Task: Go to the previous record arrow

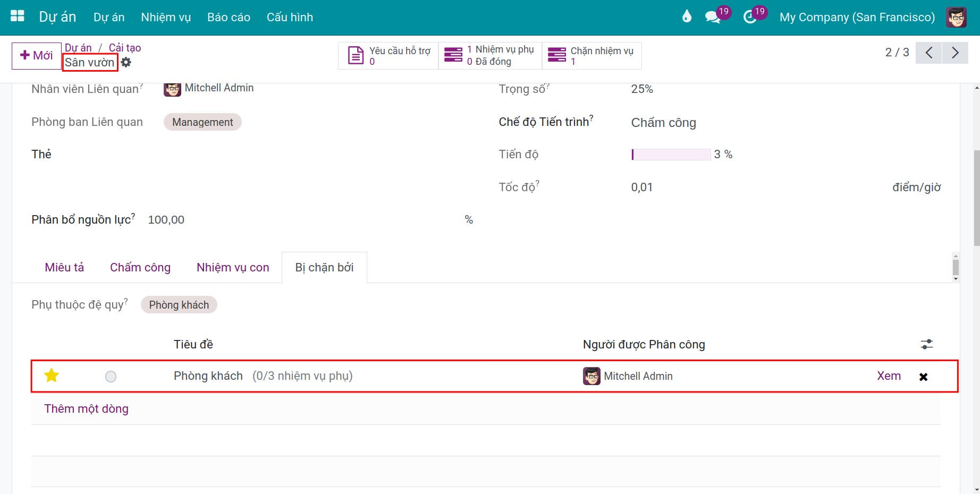Action: (x=929, y=53)
